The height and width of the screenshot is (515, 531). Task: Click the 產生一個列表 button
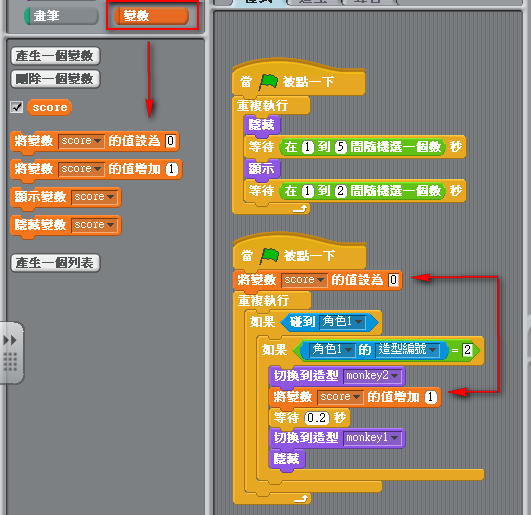coord(55,263)
